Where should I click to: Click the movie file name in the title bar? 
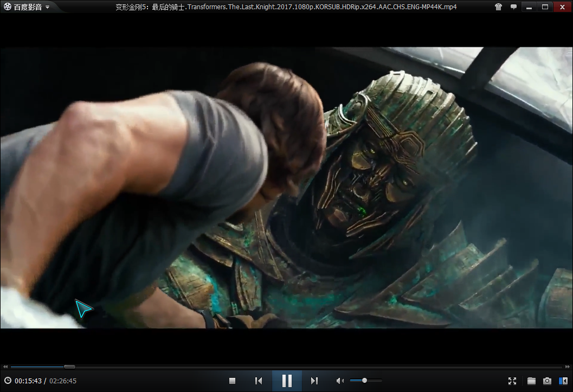click(286, 7)
